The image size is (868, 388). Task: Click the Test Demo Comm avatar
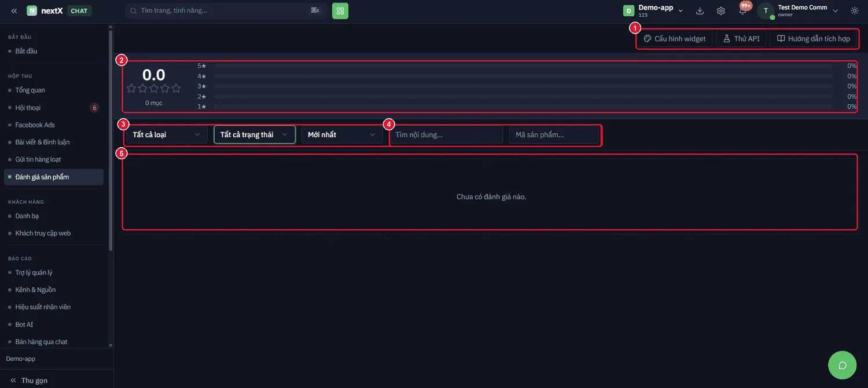click(766, 10)
